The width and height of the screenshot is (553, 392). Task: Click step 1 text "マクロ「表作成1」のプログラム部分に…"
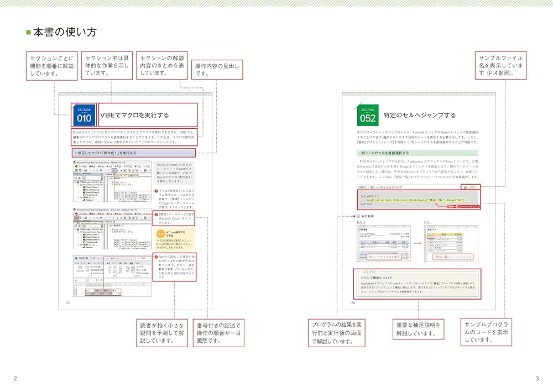(176, 199)
